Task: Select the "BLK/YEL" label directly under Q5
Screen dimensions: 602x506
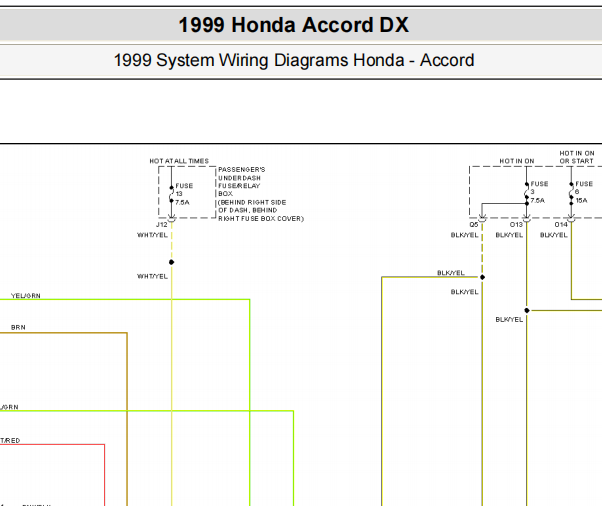Action: click(x=465, y=235)
